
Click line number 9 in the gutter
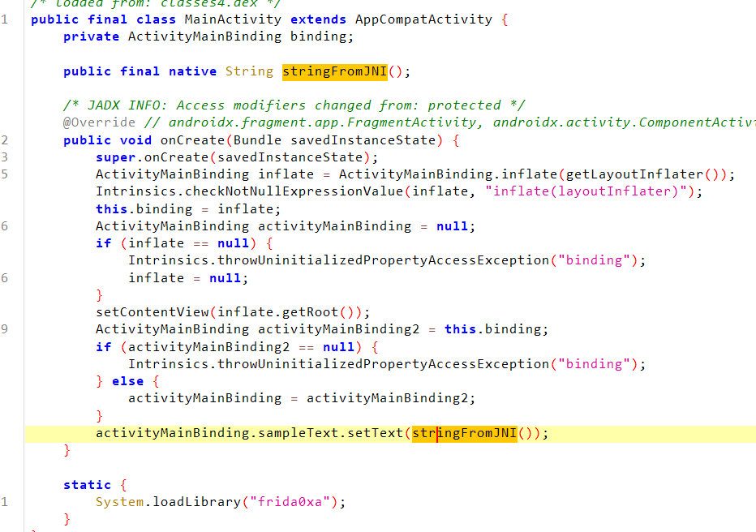[x=5, y=329]
